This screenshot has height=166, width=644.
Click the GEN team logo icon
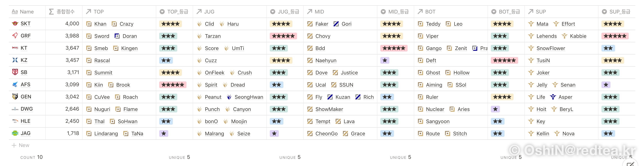pyautogui.click(x=15, y=96)
